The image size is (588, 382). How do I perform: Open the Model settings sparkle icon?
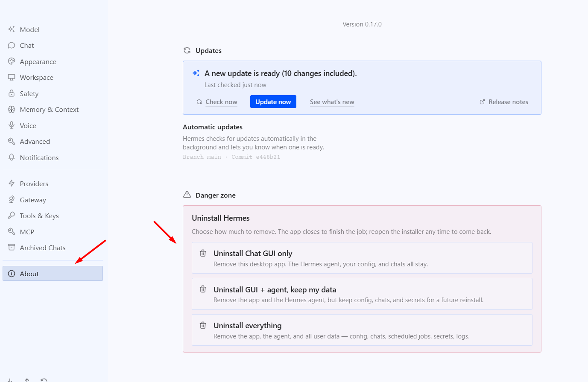coord(12,29)
